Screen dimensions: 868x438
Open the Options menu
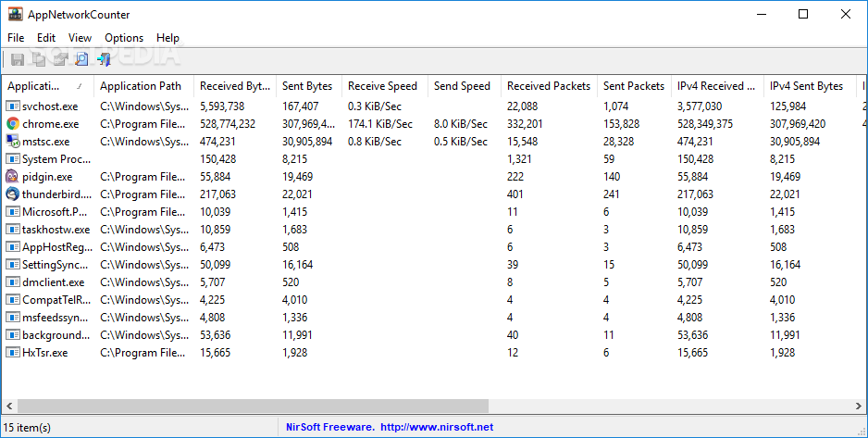(x=124, y=38)
